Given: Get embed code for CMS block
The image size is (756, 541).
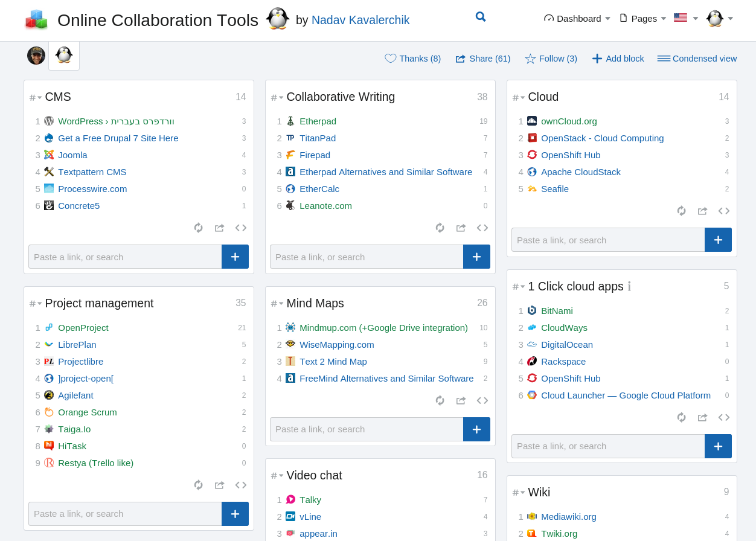Looking at the screenshot, I should point(241,228).
